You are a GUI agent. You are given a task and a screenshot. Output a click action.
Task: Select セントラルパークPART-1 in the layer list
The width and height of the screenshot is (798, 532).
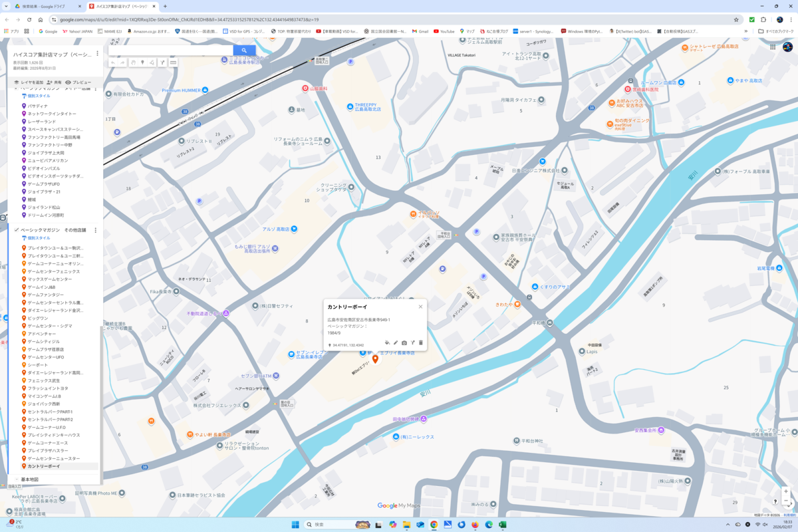(50, 412)
